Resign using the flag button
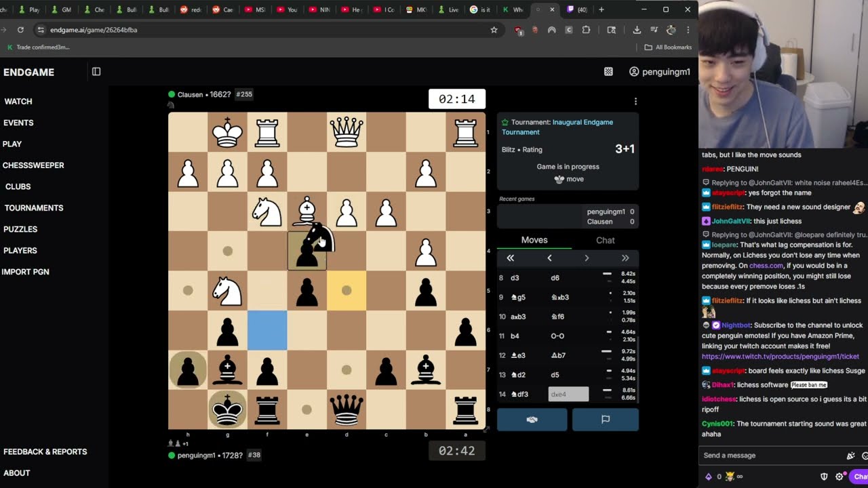 606,420
